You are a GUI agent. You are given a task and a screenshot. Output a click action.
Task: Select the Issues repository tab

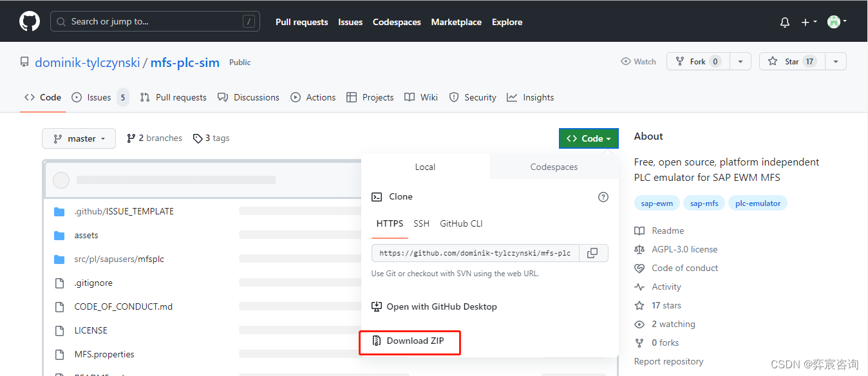click(100, 97)
